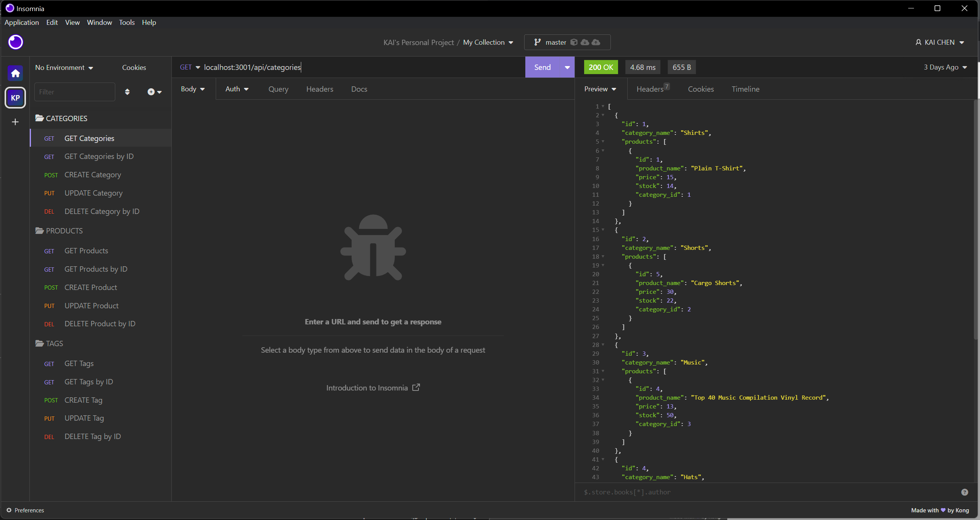Click the TAGS folder icon
980x520 pixels.
click(x=39, y=343)
